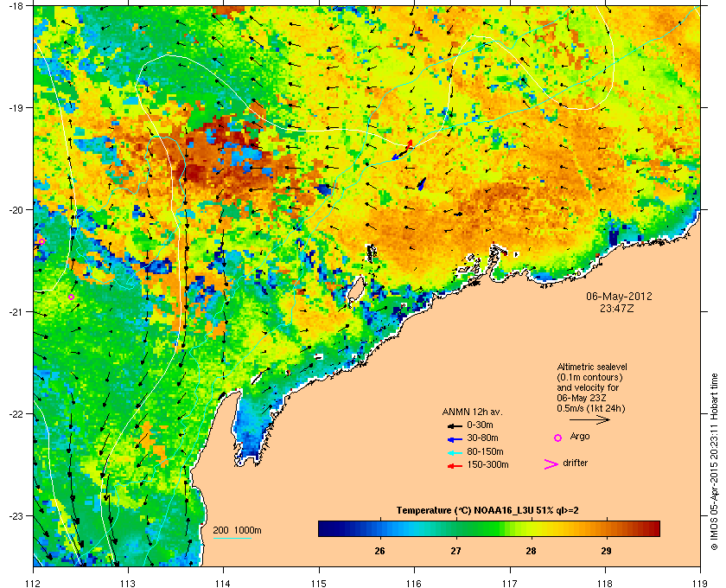Click the colorbar tick label "29"

coord(606,551)
